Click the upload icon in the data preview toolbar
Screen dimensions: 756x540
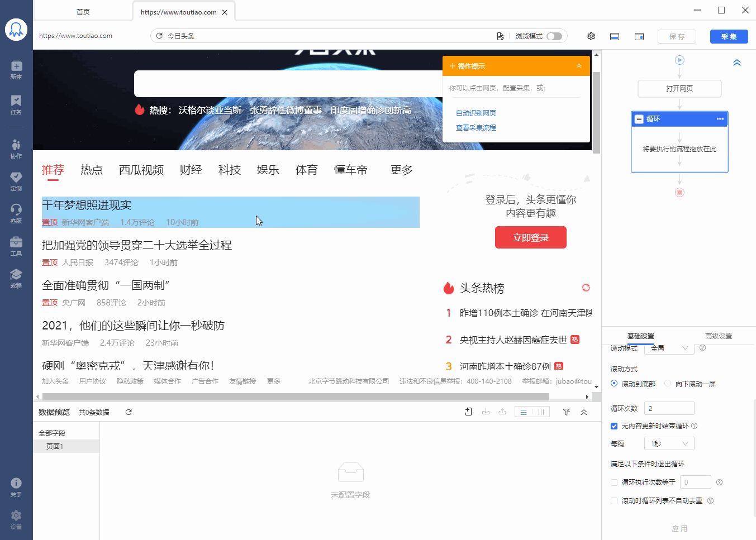coord(502,412)
